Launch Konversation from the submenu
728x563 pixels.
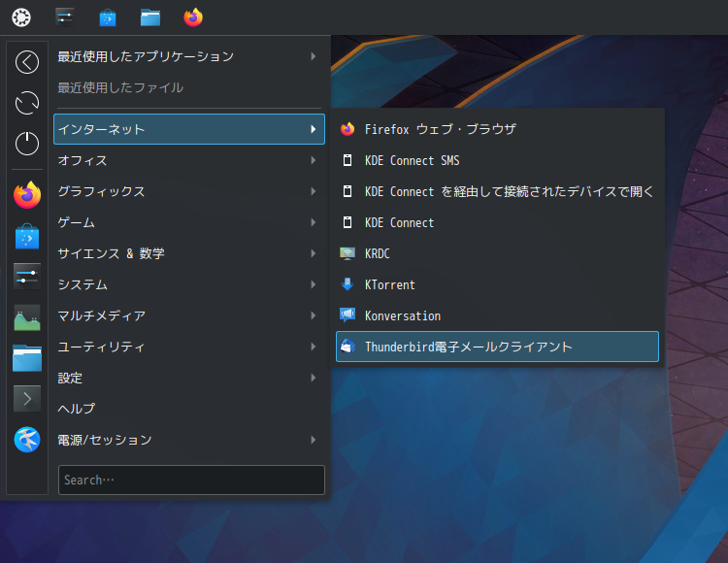497,315
